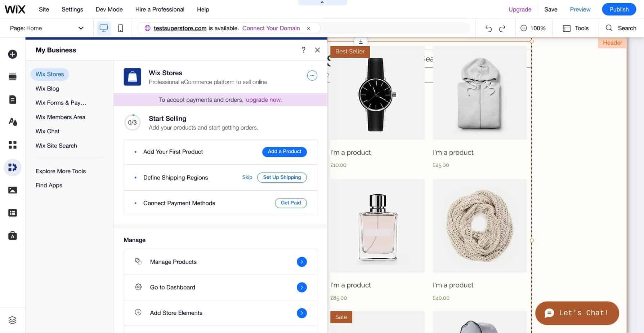The width and height of the screenshot is (644, 333).
Task: Click the undo arrow
Action: coord(488,28)
